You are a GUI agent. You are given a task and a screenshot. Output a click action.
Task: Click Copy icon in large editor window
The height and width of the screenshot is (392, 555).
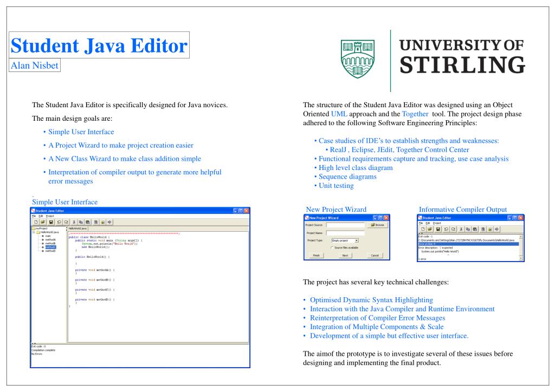pyautogui.click(x=81, y=222)
